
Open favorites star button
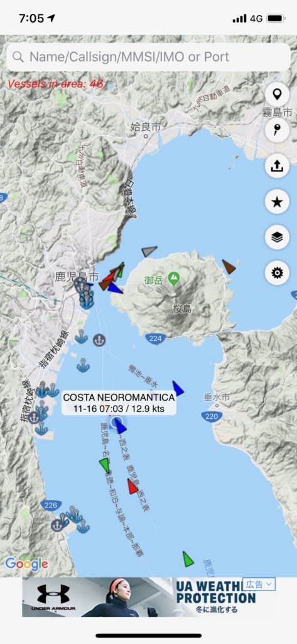pos(277,202)
